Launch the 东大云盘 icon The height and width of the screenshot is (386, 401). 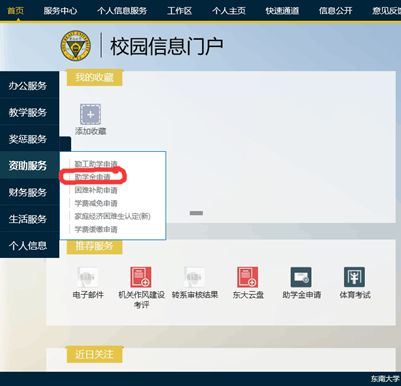(x=248, y=277)
